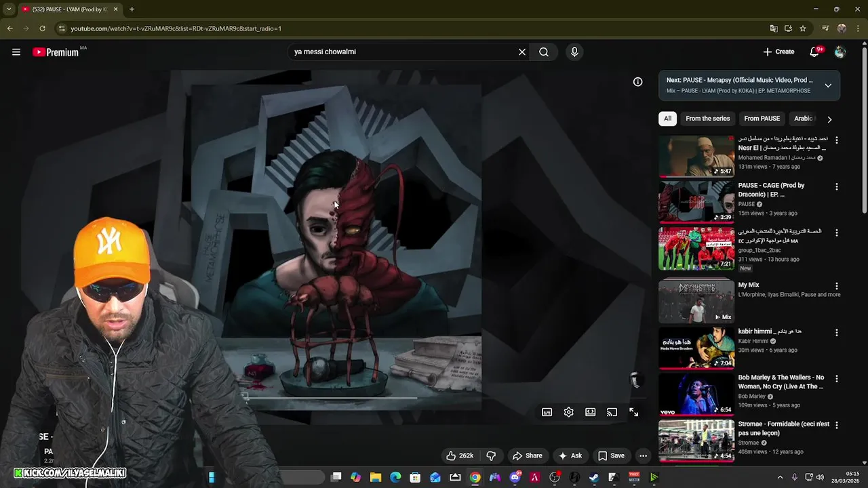The height and width of the screenshot is (488, 868).
Task: Cast video to a TV
Action: tap(612, 412)
